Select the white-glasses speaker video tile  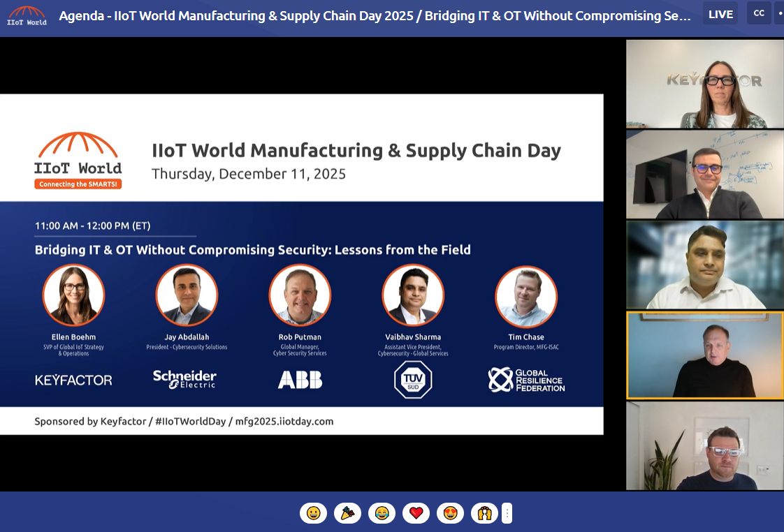(704, 445)
